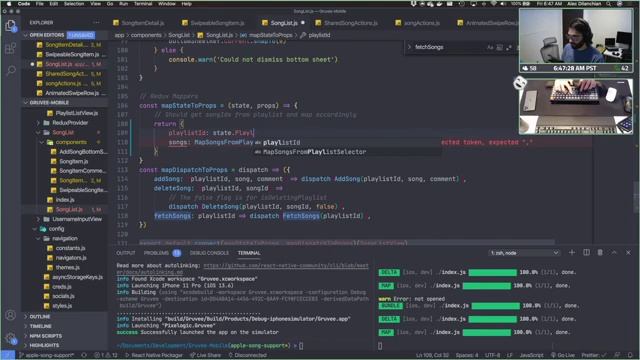640x360 pixels.
Task: Select the terminal picker 'zsh, node' dropdown
Action: (x=524, y=253)
